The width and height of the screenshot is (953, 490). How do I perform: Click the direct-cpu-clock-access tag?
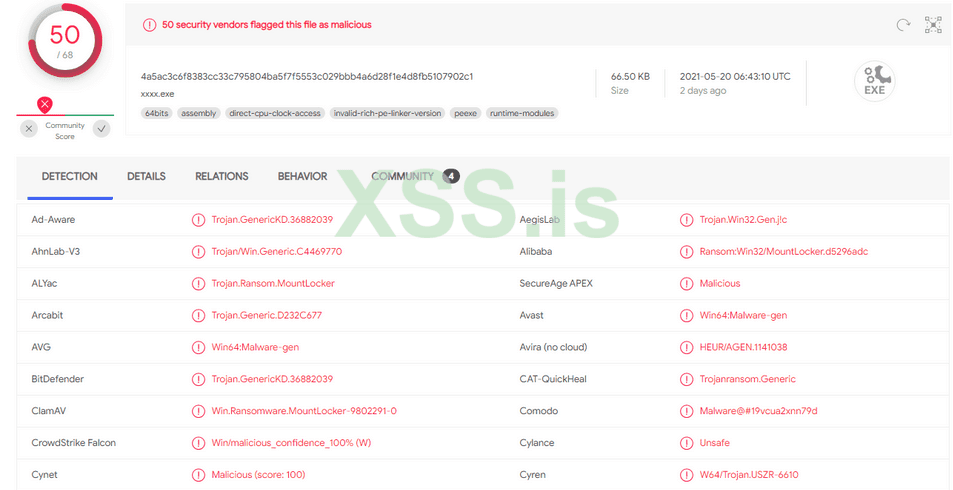[275, 113]
